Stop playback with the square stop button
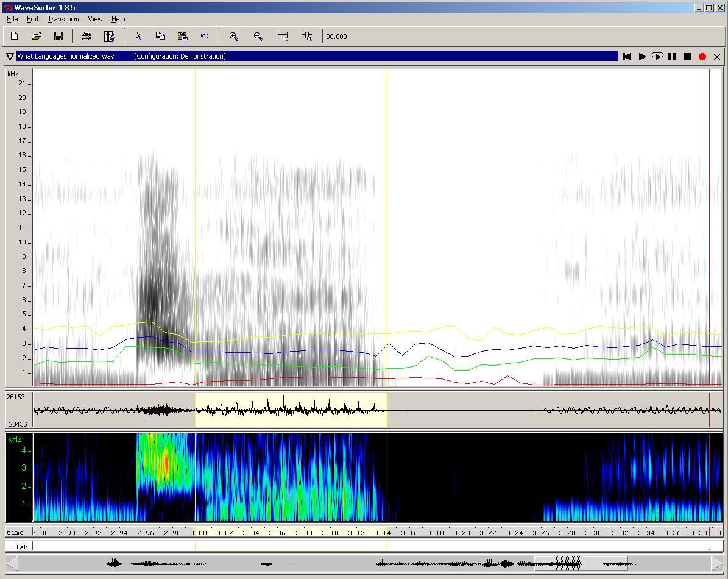The image size is (728, 579). [x=687, y=57]
